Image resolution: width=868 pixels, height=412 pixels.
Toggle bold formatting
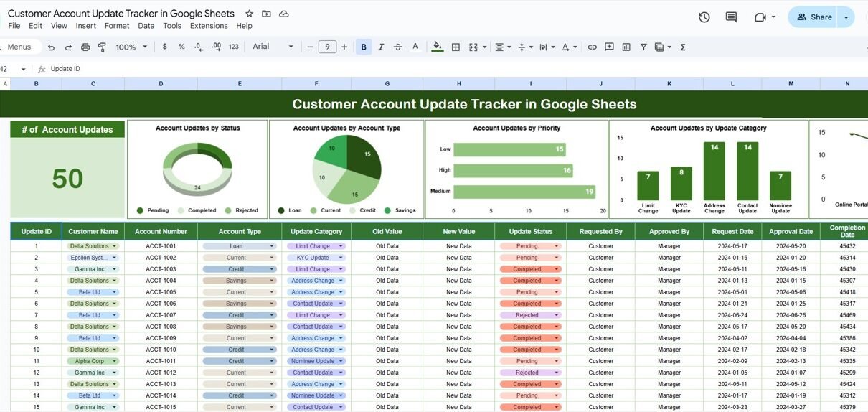(x=364, y=47)
